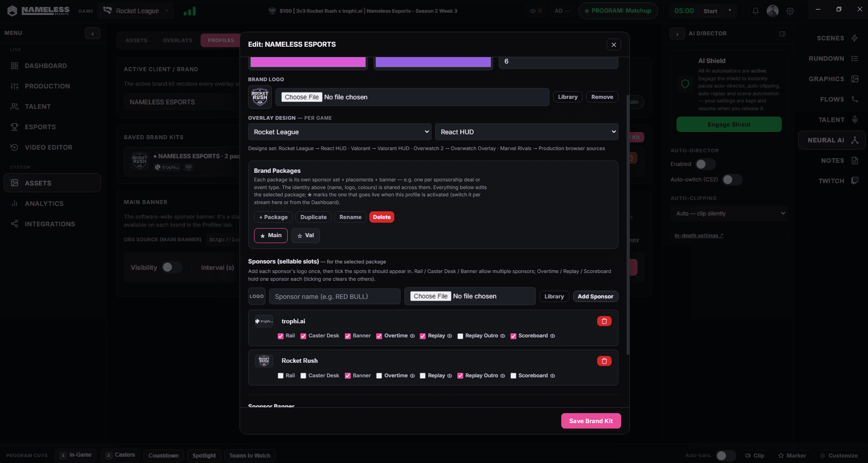
Task: Select the Main brand package
Action: click(271, 236)
